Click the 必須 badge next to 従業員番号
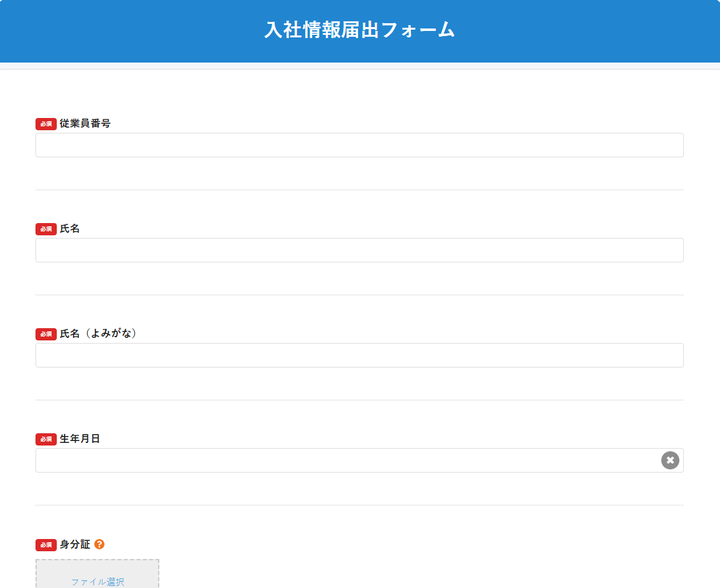 [x=45, y=123]
